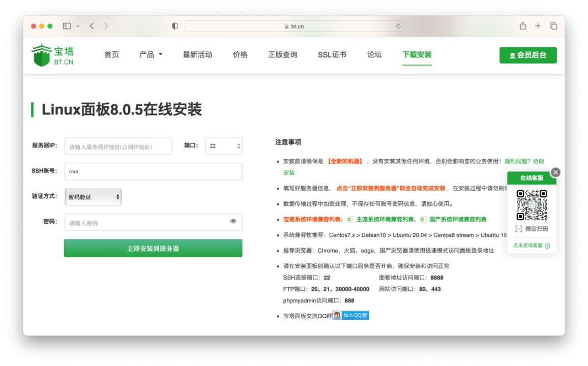Click the 加入QQ群 button
588x366 pixels.
(x=351, y=316)
